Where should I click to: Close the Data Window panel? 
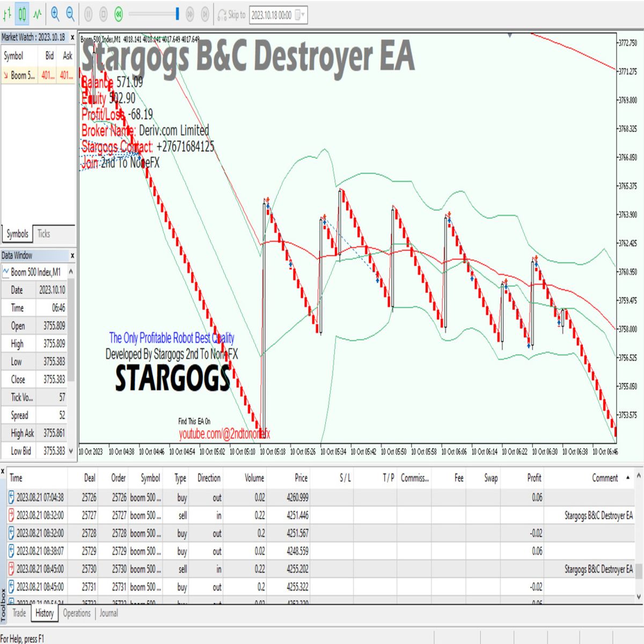(72, 255)
